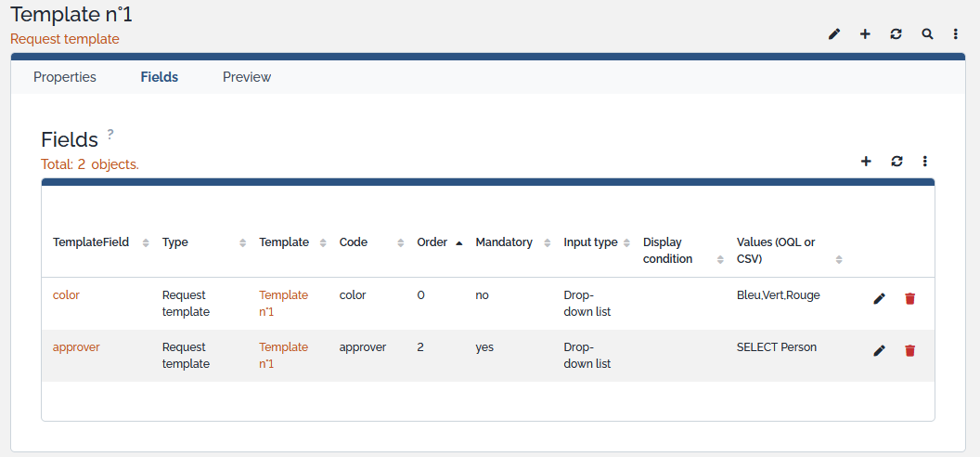Switch to the Preview tab
980x457 pixels.
coord(247,77)
